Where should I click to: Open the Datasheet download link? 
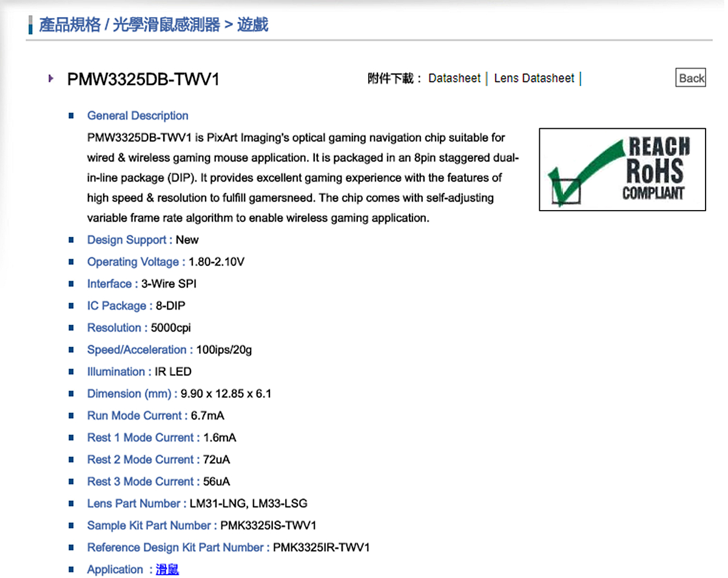pos(454,78)
